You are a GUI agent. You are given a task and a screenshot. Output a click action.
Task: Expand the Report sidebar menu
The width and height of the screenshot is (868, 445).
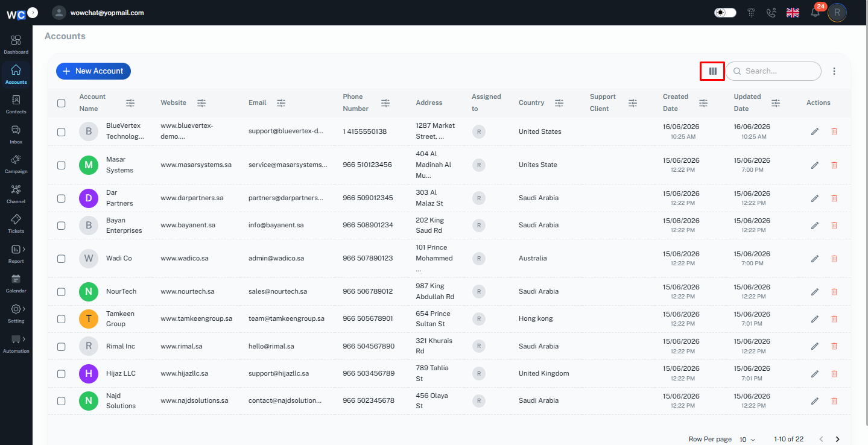pyautogui.click(x=16, y=253)
